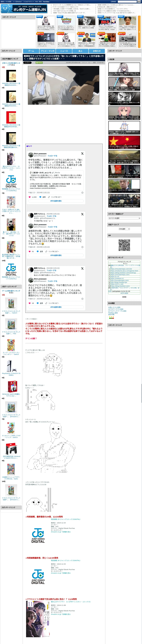Image resolution: width=142 pixels, height=644 pixels.
Task: Click the three yellow stars rating icon
Action: 111,317
